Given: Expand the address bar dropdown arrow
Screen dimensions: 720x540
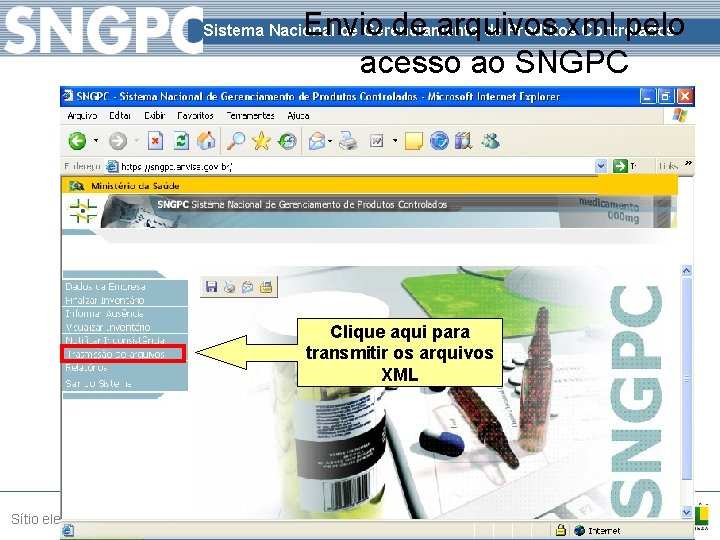Looking at the screenshot, I should tap(601, 166).
